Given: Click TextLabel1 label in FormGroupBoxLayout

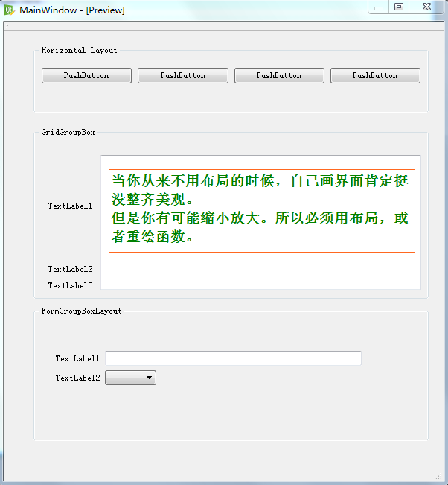Looking at the screenshot, I should pos(77,358).
